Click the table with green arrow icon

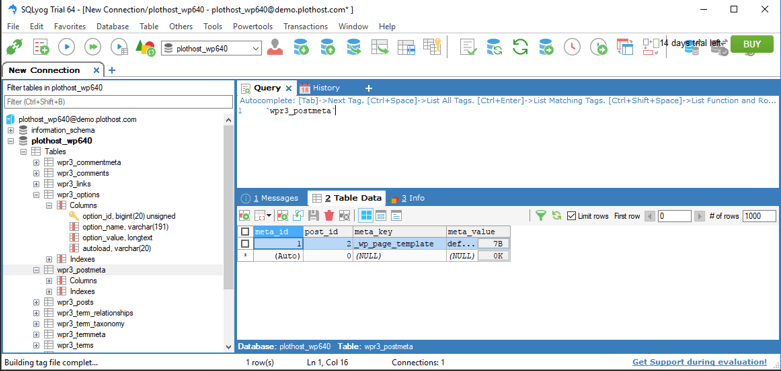(x=380, y=47)
